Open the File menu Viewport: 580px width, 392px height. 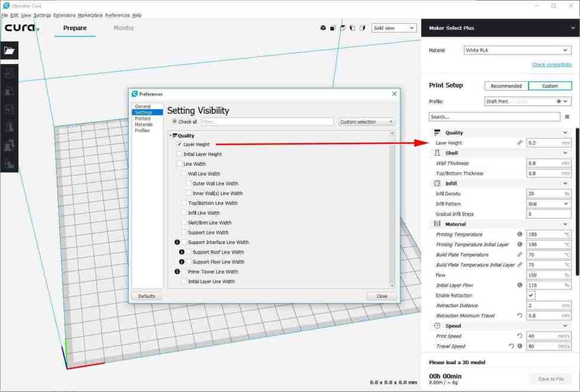pyautogui.click(x=4, y=15)
